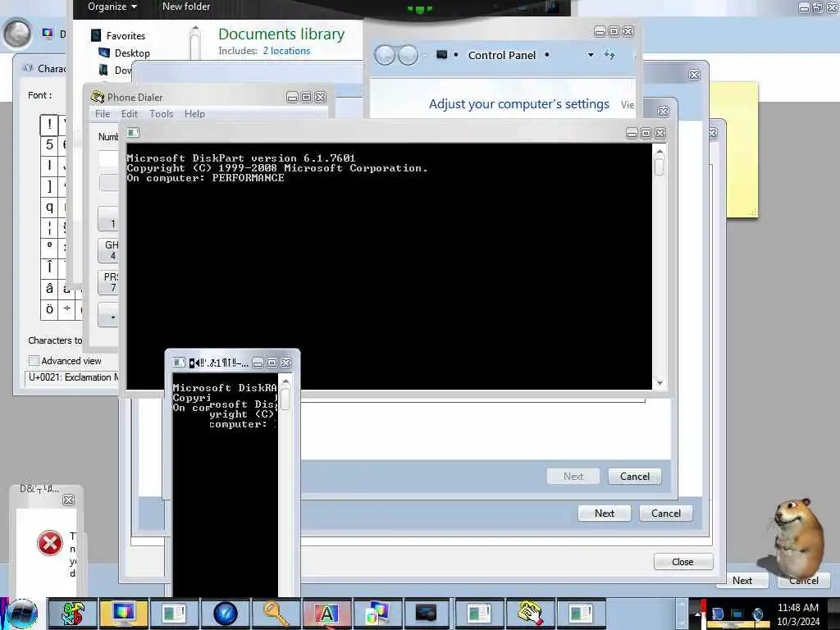Open the blue checkmark globe taskbar icon
The width and height of the screenshot is (840, 630).
tap(226, 614)
